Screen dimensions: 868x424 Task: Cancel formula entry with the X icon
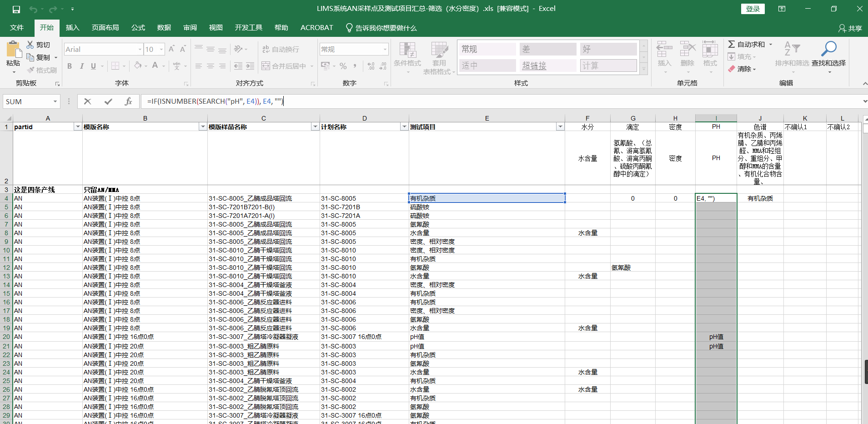tap(88, 101)
